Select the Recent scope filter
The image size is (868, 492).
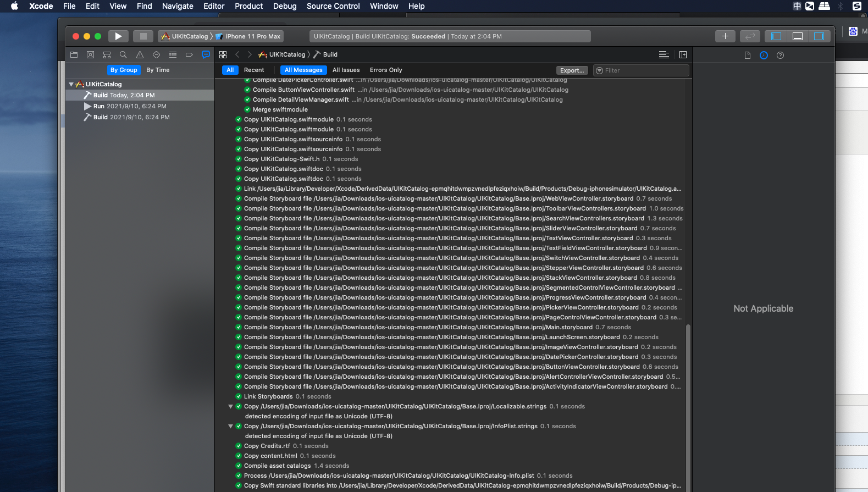coord(254,70)
